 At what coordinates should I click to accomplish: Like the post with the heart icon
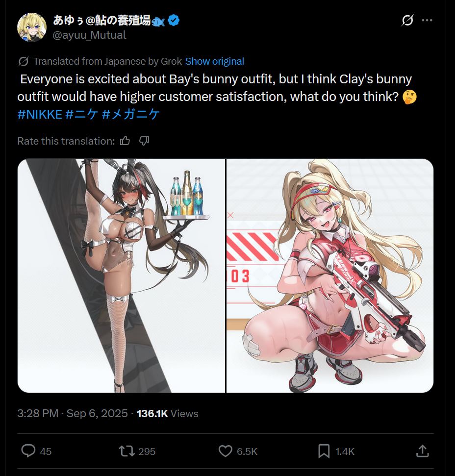click(x=225, y=451)
